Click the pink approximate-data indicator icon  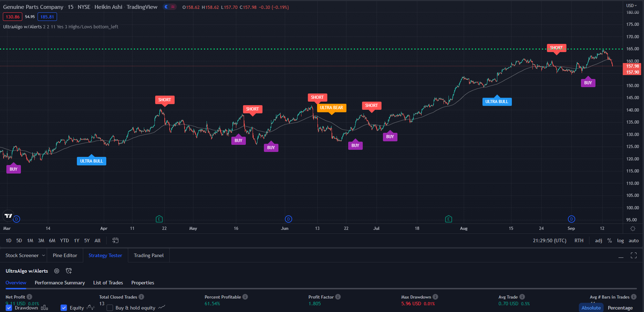[173, 7]
